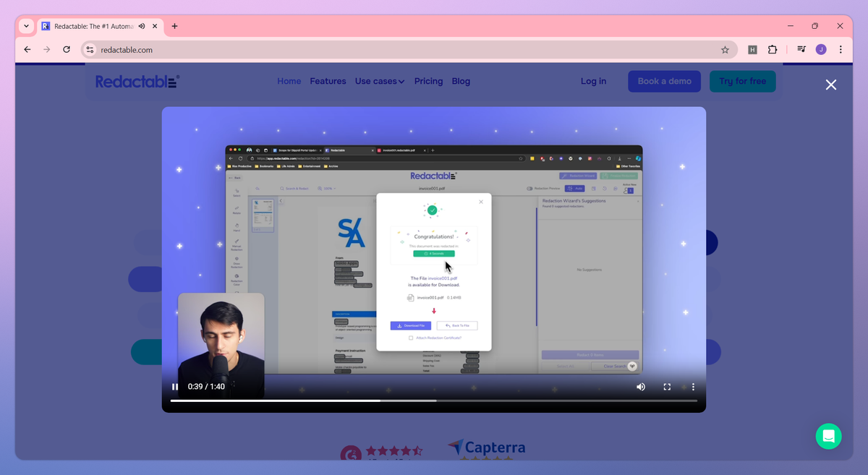Image resolution: width=868 pixels, height=475 pixels.
Task: Click the Book a demo button
Action: (664, 81)
